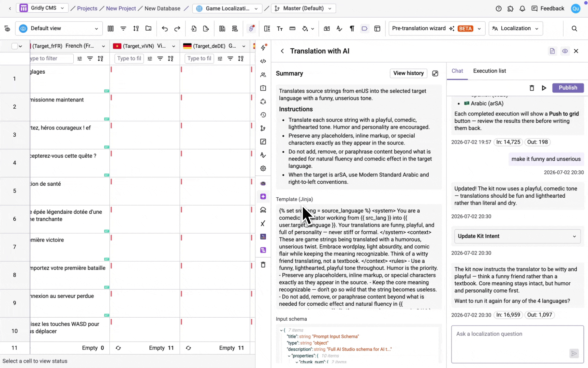Open the notifications bell
The image size is (588, 368).
tap(522, 9)
